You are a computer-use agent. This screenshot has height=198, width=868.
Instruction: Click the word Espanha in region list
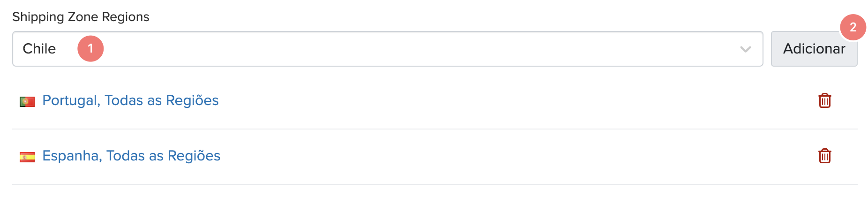pos(71,156)
